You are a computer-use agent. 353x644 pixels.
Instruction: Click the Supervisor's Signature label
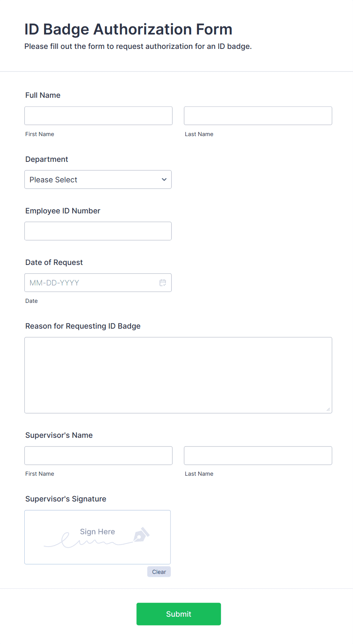[x=65, y=498]
